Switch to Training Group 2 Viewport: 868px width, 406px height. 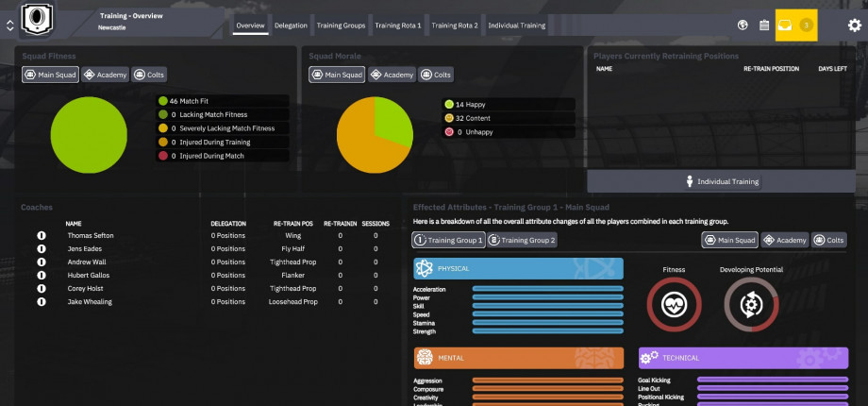522,240
